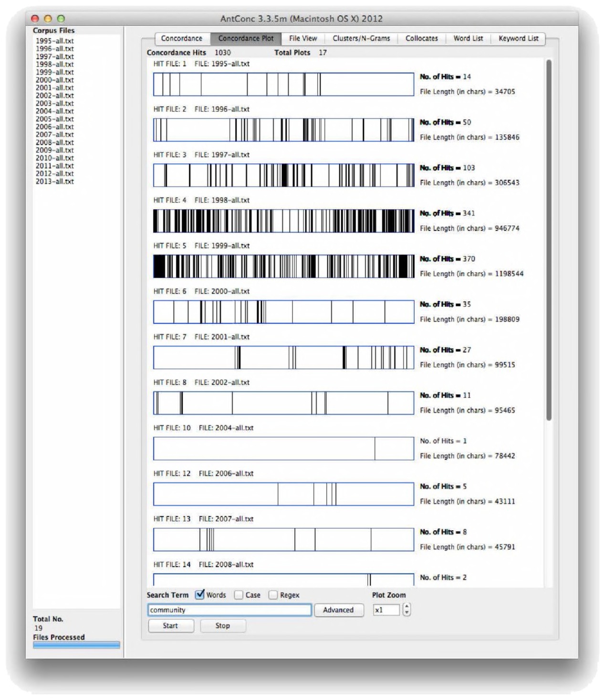Click the 1995-all.txt concordance plot bar
Screen dimensions: 605x700
tap(283, 84)
